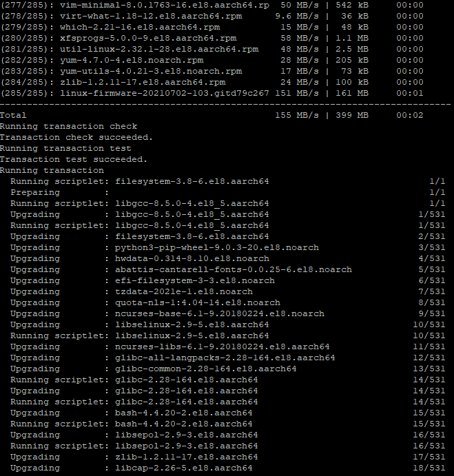Click libgcc-8.5.0-4.el8_5.aarch64 on 1/531 Upgrading line
Image resolution: width=454 pixels, height=476 pixels.
[x=192, y=215]
